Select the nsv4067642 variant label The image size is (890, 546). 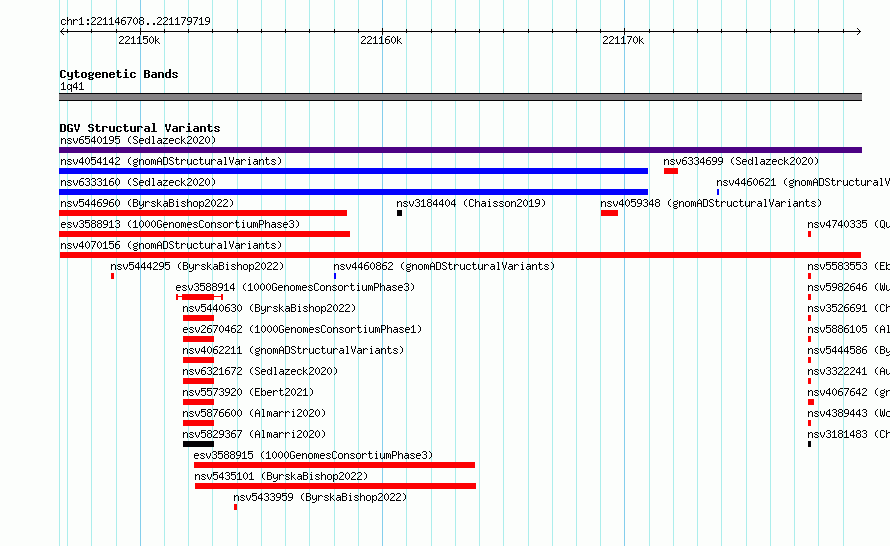click(x=849, y=392)
